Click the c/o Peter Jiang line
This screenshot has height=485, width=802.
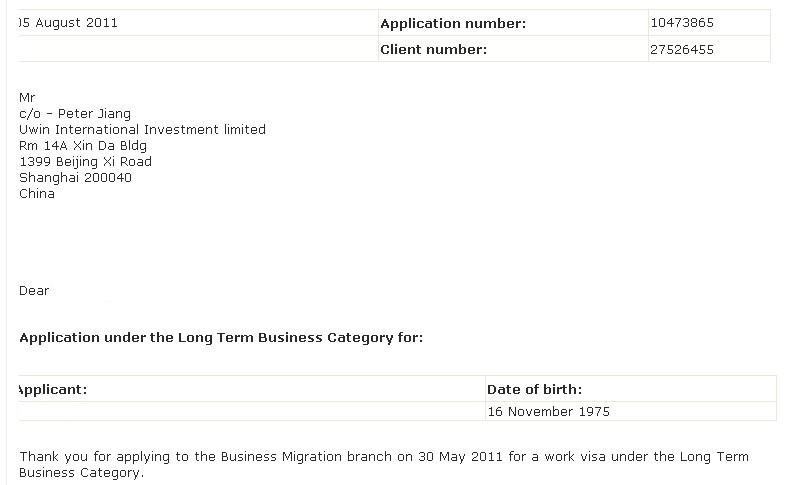point(75,114)
